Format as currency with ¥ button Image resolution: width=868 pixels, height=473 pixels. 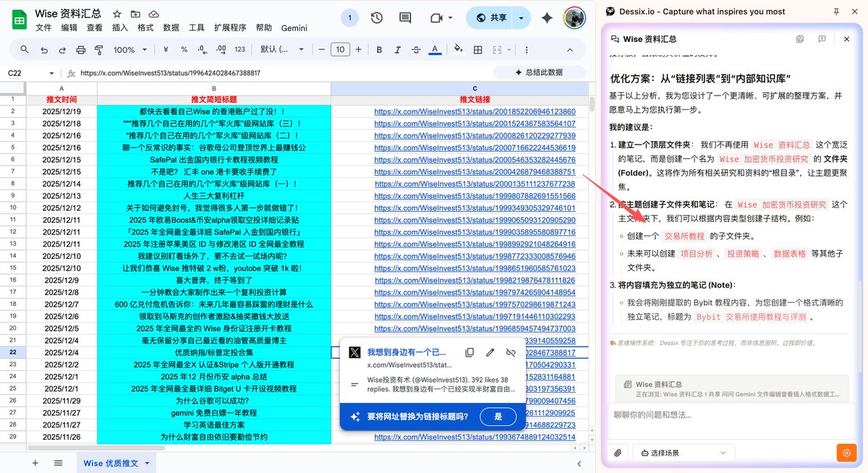166,49
